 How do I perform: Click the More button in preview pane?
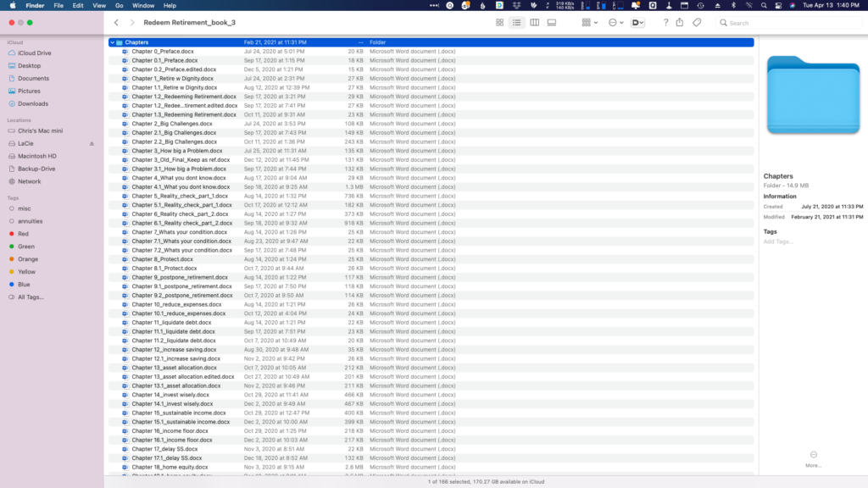[813, 458]
